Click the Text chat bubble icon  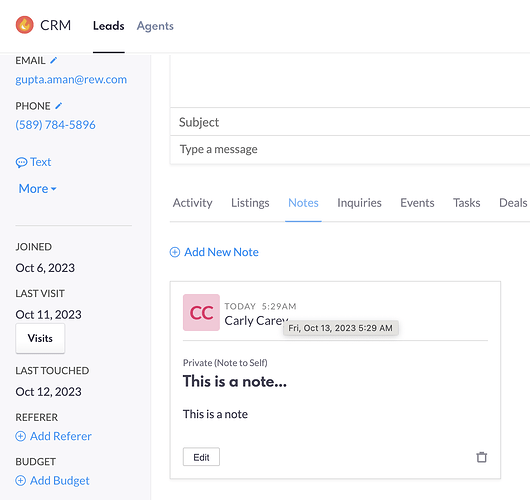(x=21, y=162)
